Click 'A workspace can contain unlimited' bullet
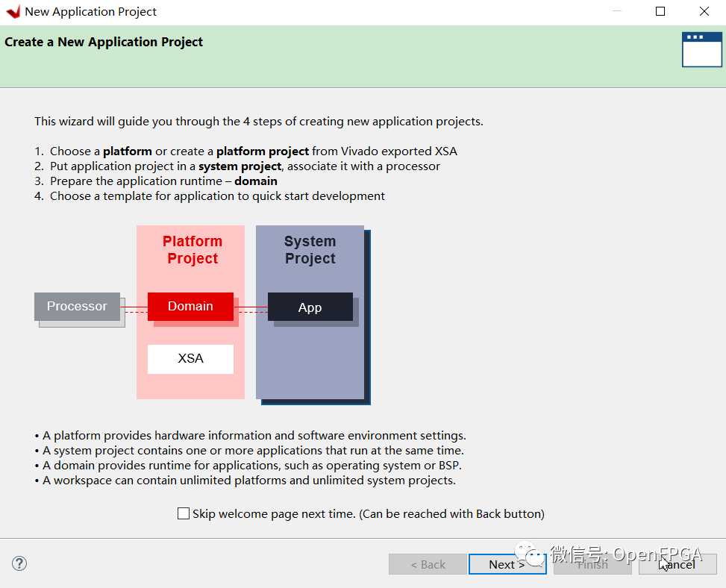726x588 pixels. [x=245, y=480]
